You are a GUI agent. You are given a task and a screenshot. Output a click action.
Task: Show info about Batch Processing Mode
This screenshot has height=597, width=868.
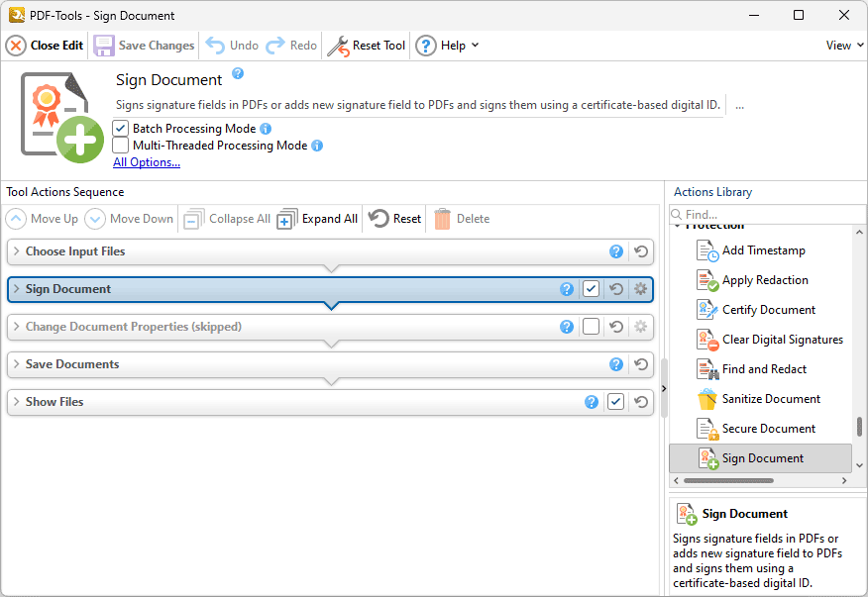click(x=266, y=129)
